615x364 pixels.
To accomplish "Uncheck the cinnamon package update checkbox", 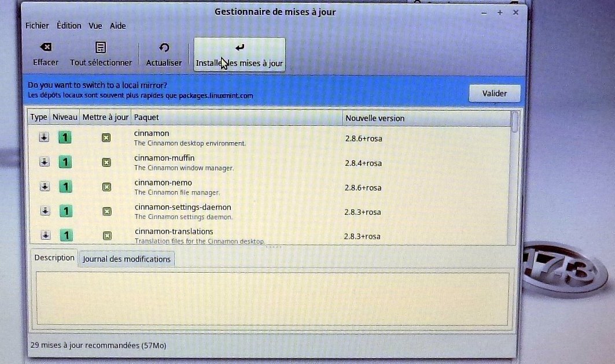I will (x=106, y=138).
